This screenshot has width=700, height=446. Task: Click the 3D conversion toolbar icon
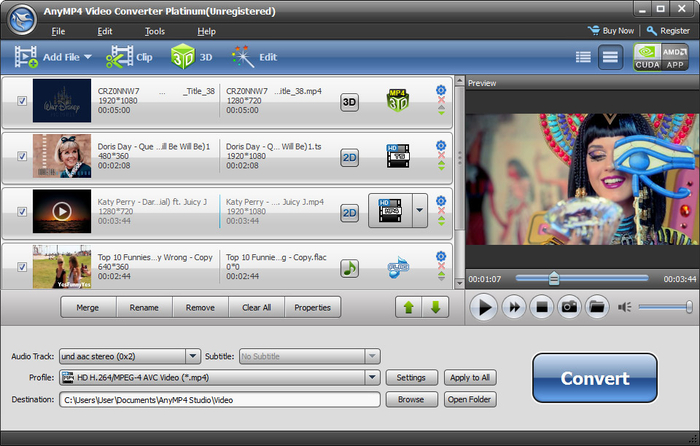click(190, 57)
